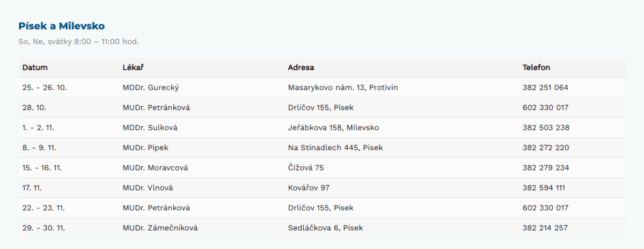
Task: Click phone number 382 251 064
Action: 545,87
